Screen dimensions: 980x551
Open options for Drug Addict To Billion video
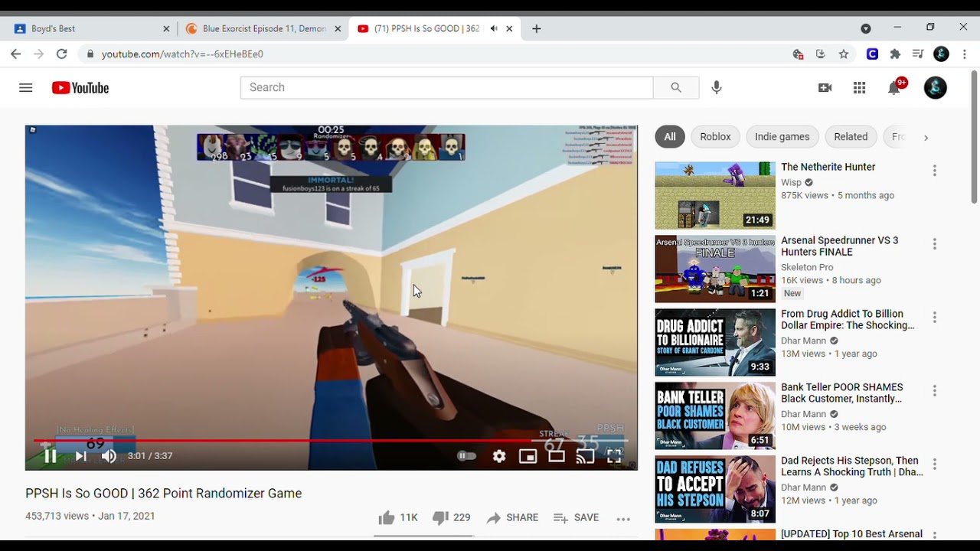tap(934, 318)
